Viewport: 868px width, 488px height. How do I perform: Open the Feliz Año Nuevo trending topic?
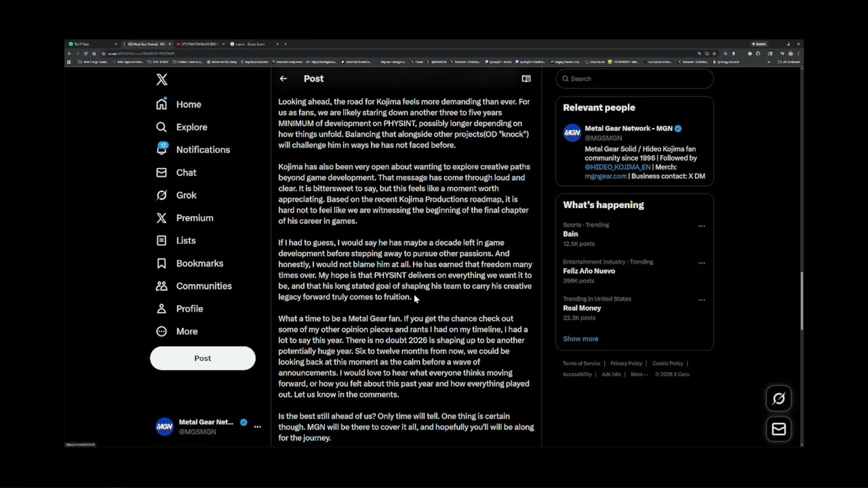[589, 271]
